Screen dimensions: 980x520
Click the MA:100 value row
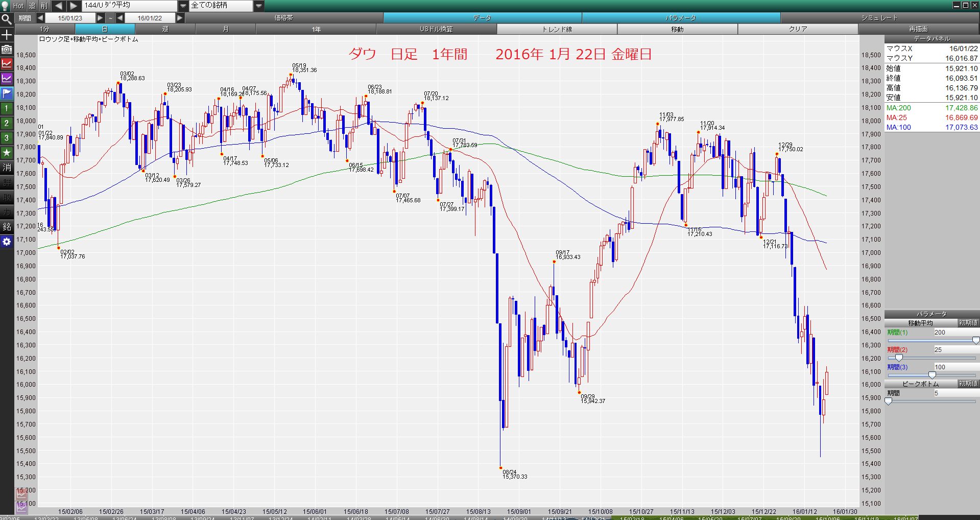tap(932, 127)
